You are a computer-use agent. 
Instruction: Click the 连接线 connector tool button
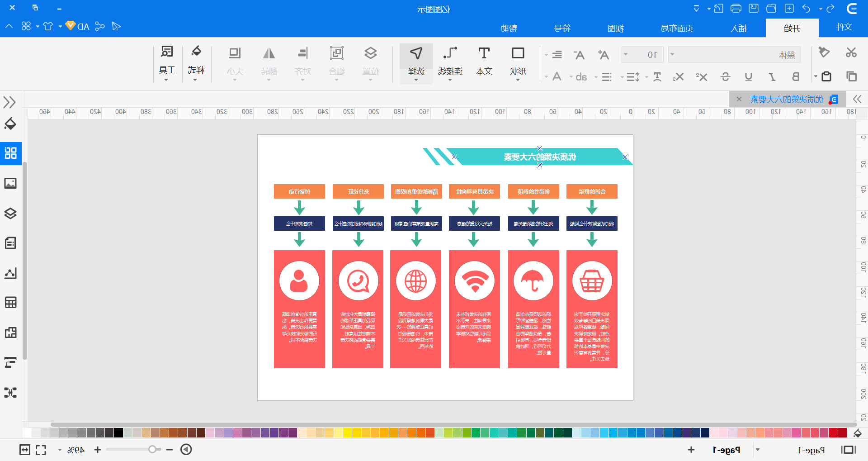[450, 62]
